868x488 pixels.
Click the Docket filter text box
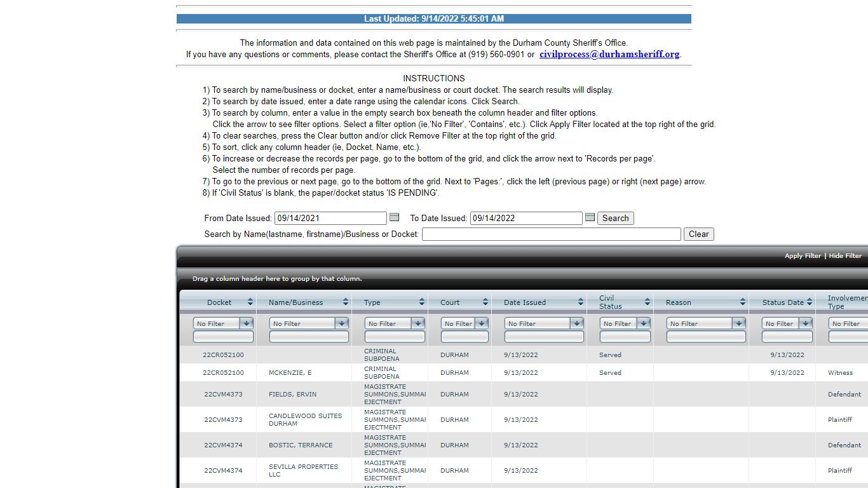223,337
